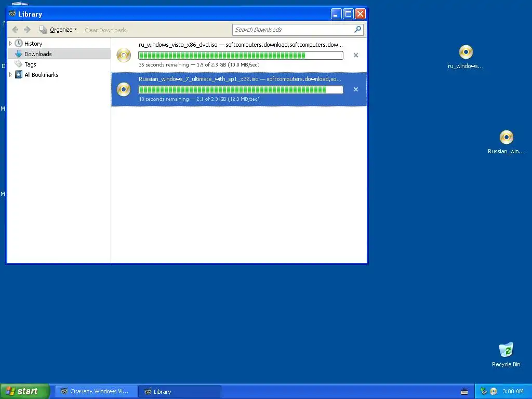Click the '35 seconds remaining' status text
Image resolution: width=532 pixels, height=399 pixels.
[x=164, y=65]
